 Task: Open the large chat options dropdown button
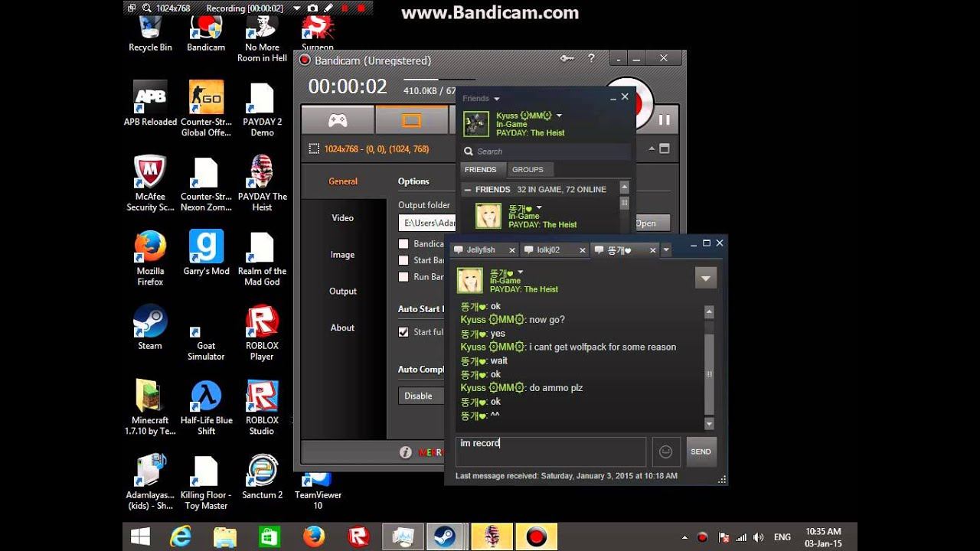tap(706, 278)
